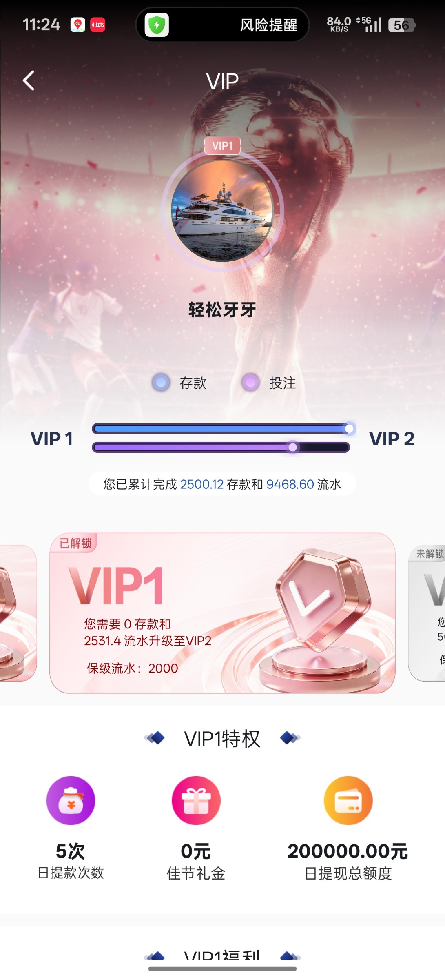Open the maps notification icon in status bar
This screenshot has width=445, height=980.
tap(77, 25)
